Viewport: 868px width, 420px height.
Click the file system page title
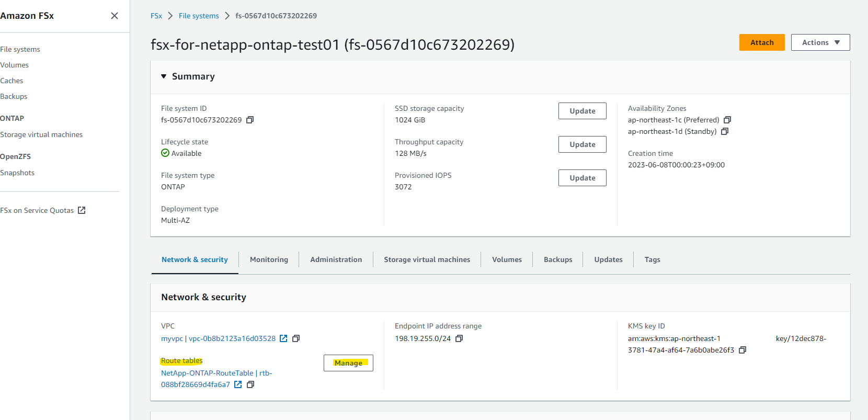(x=333, y=44)
